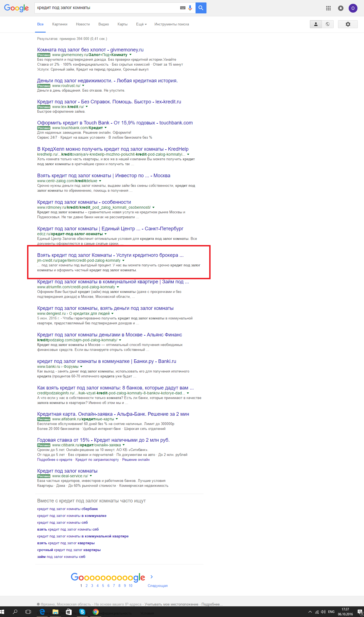Switch ENG input language indicator

click(x=331, y=612)
